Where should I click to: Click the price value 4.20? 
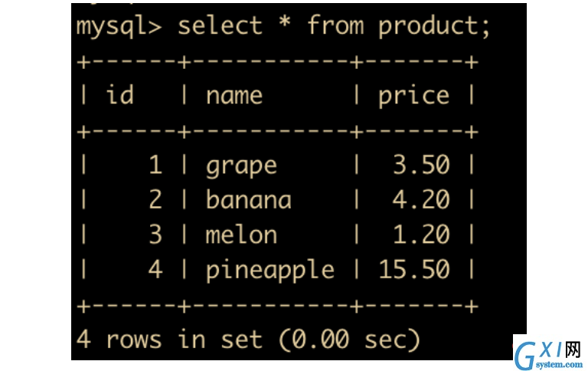[x=421, y=199]
